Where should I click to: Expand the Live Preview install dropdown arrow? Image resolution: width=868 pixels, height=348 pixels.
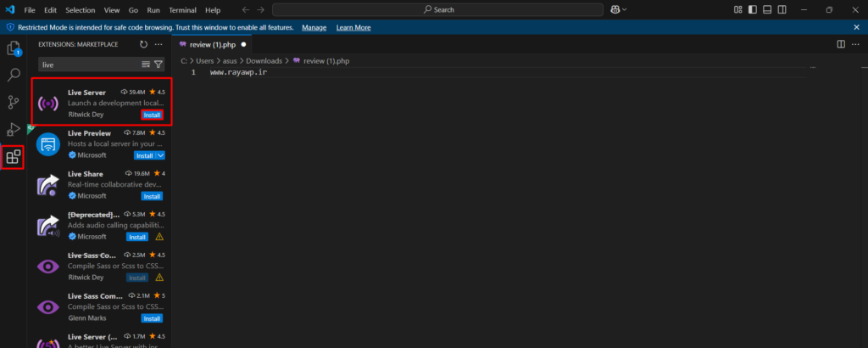(161, 155)
